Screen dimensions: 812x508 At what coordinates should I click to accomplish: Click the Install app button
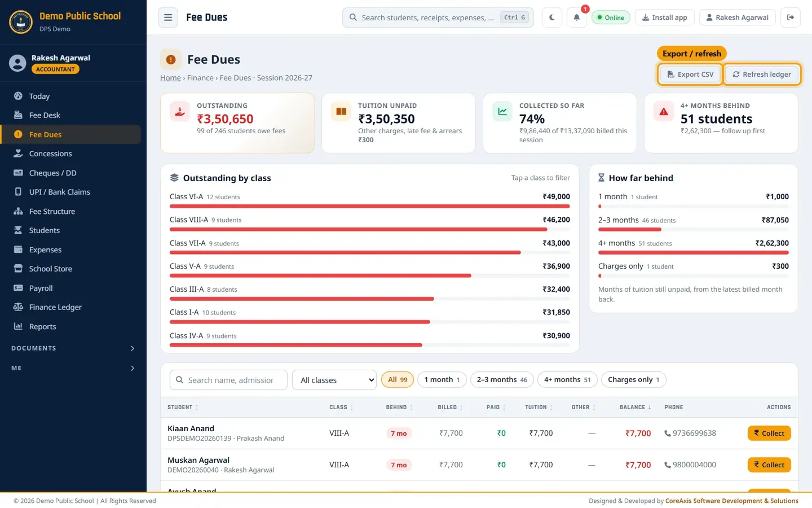[665, 17]
